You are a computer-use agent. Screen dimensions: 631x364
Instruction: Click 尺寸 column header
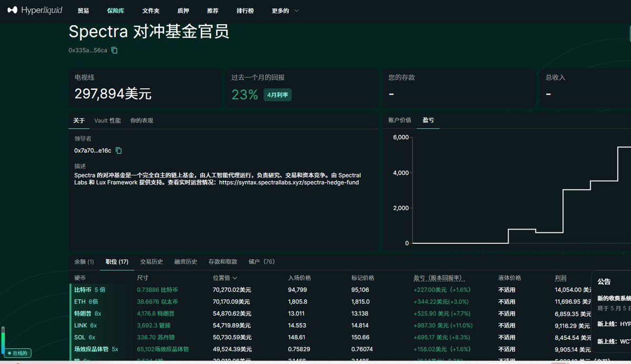click(143, 278)
